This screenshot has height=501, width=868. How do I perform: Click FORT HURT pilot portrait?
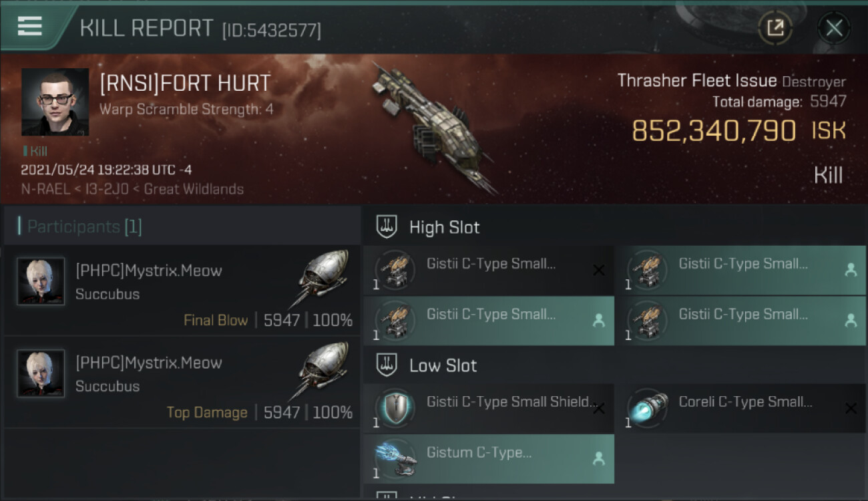click(x=55, y=102)
